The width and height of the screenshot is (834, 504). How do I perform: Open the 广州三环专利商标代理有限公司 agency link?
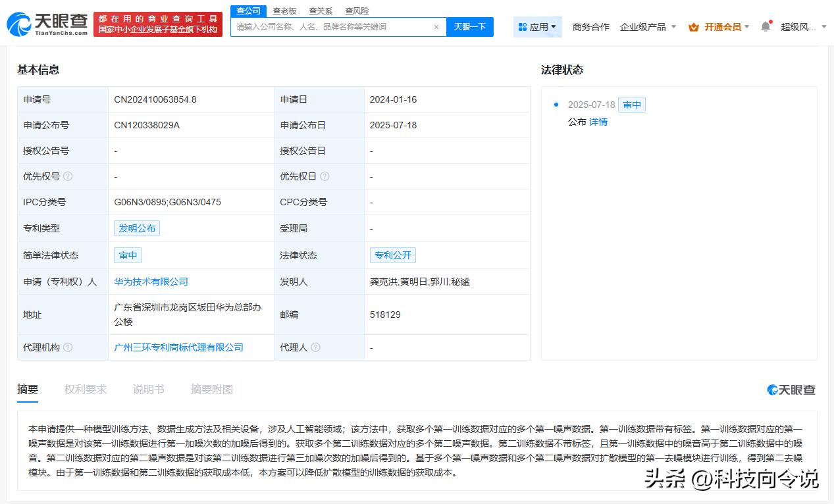point(179,347)
